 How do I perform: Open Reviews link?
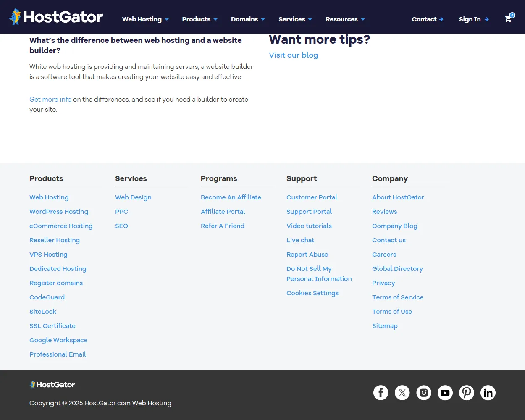point(385,212)
